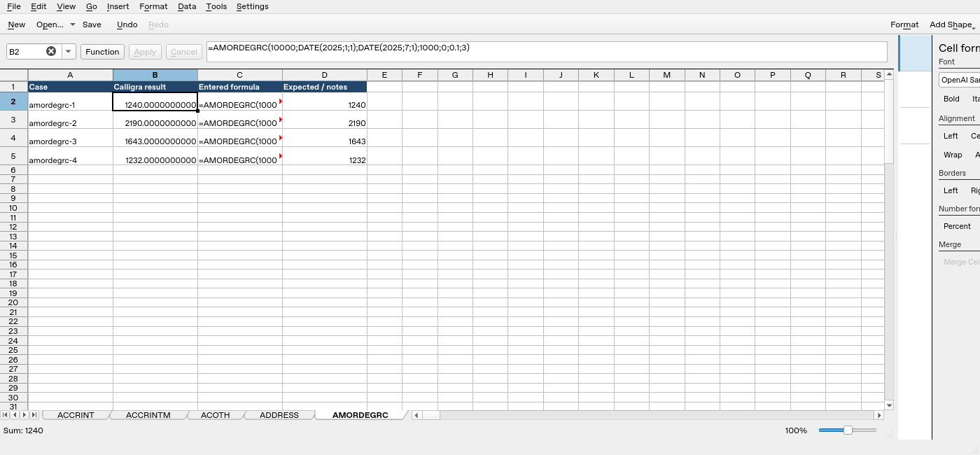Click the vertical scrollbar down arrow
This screenshot has height=455, width=980.
pos(889,405)
